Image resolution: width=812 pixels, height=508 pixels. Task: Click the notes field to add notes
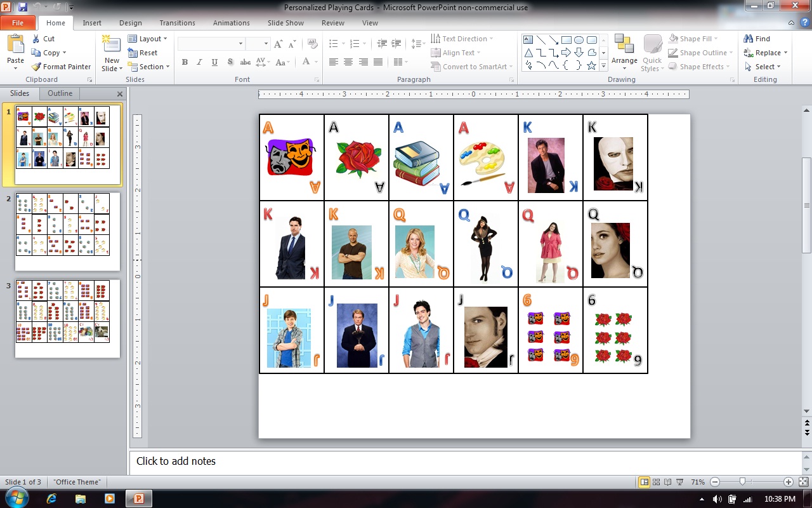point(466,462)
